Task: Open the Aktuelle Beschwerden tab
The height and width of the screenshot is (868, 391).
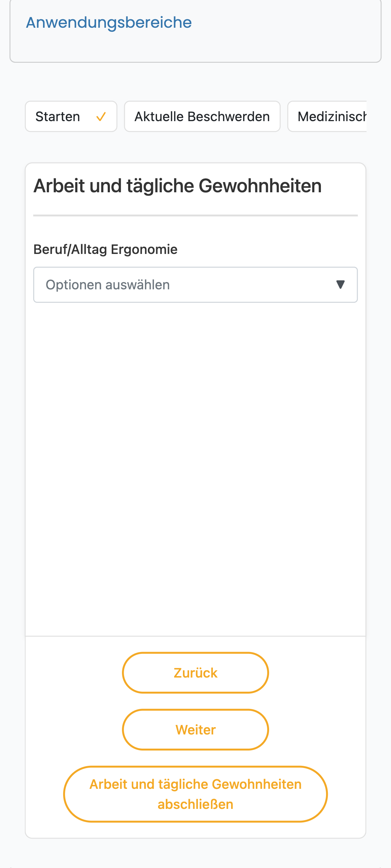Action: click(202, 116)
